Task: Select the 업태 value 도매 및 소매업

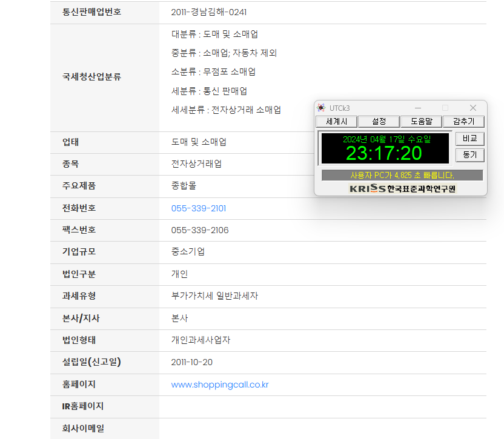Action: click(x=199, y=142)
